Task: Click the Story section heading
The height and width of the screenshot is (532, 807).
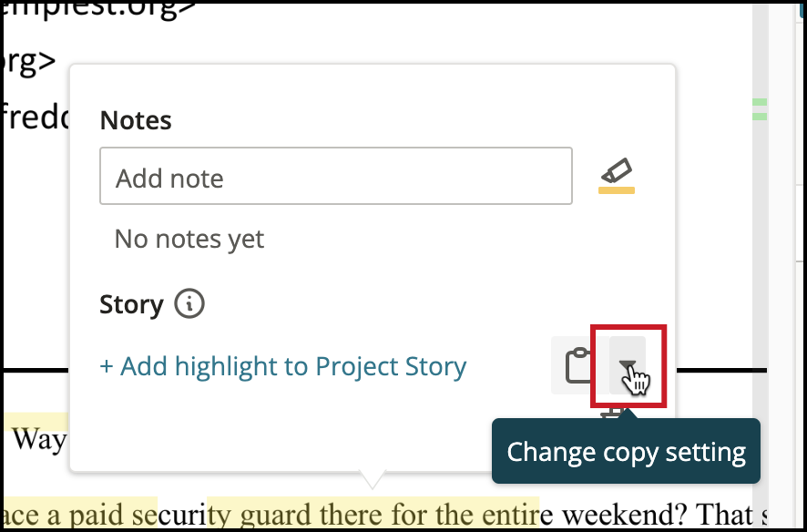Action: 131,304
